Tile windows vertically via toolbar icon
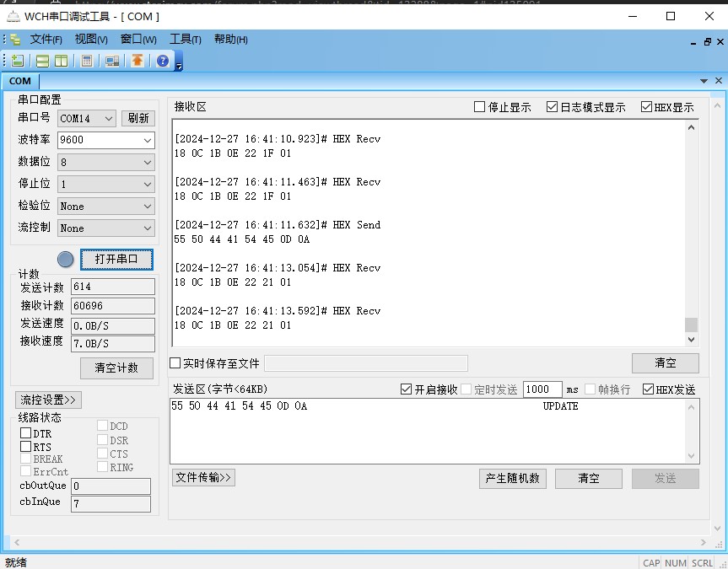728x569 pixels. 62,61
